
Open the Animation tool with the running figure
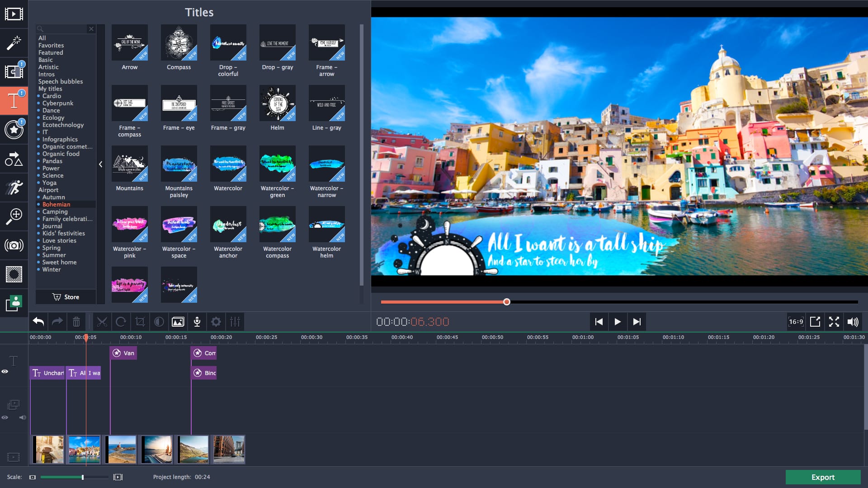14,187
